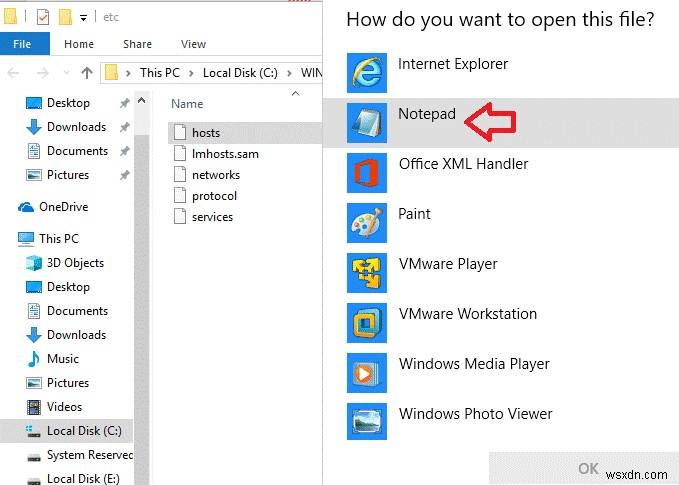679x485 pixels.
Task: Click the sort arrow above Name column
Action: pos(296,94)
